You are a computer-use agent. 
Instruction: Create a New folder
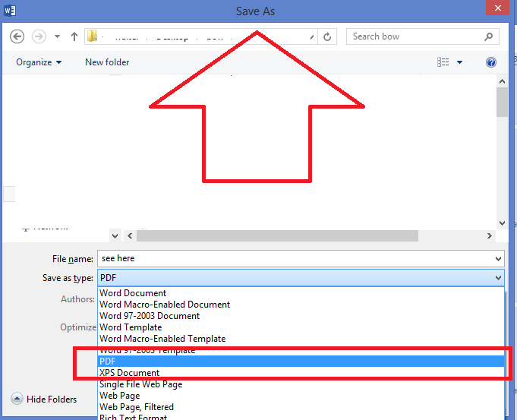coord(107,62)
